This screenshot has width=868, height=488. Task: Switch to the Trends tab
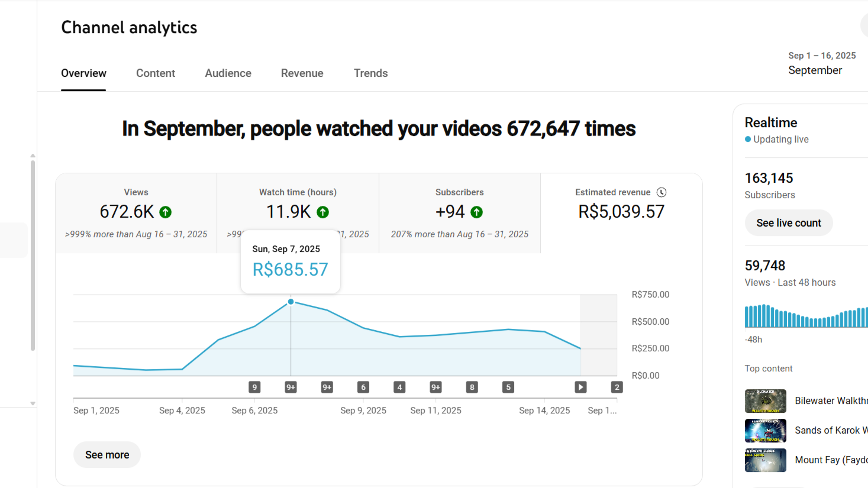coord(371,73)
